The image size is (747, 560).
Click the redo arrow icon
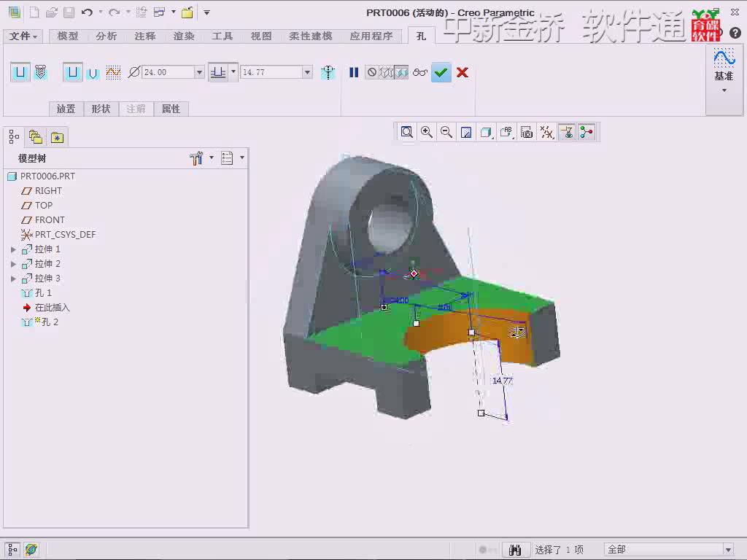[x=114, y=12]
